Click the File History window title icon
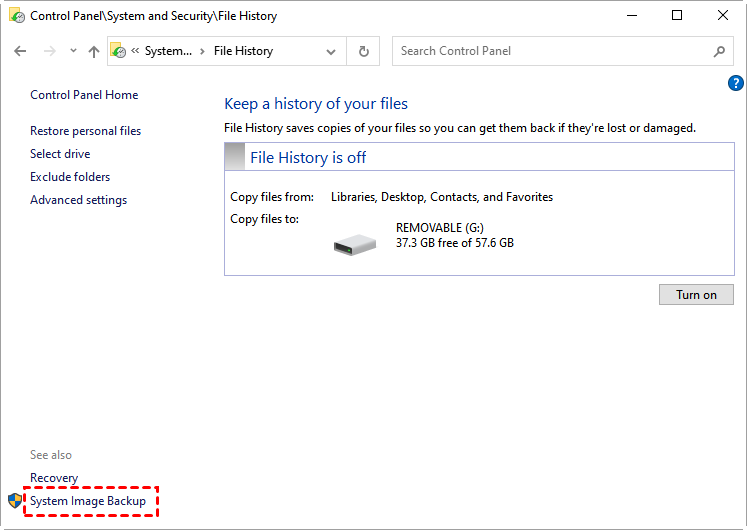The image size is (747, 530). click(16, 16)
